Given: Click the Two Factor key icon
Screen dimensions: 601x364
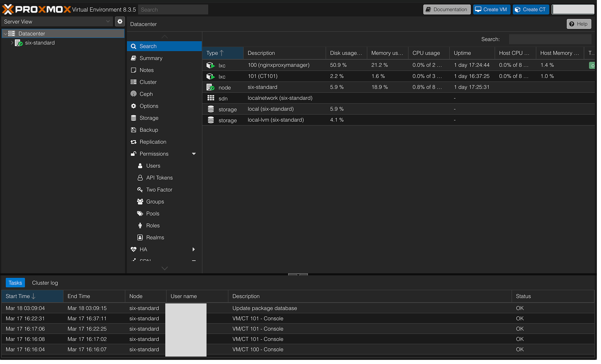Looking at the screenshot, I should click(140, 190).
